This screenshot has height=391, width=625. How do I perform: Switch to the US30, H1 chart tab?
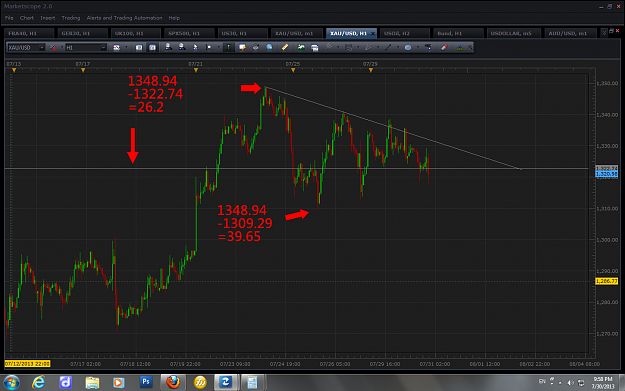click(242, 33)
